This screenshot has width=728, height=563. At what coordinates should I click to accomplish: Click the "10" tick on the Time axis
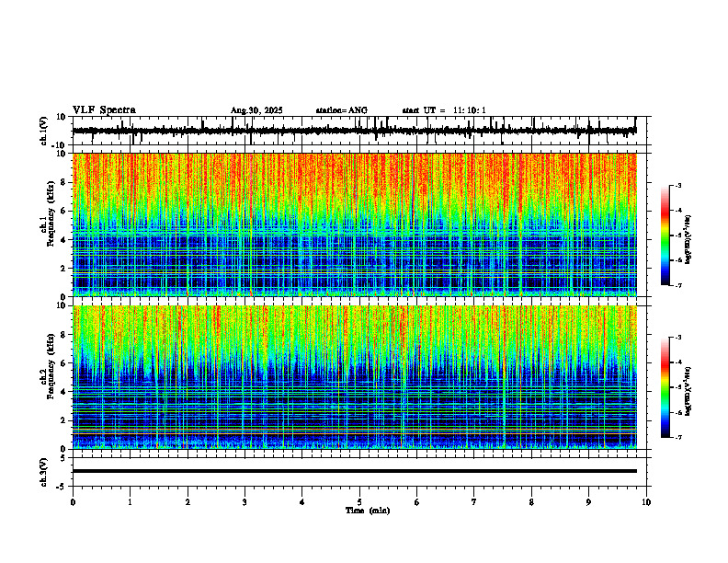(x=646, y=502)
